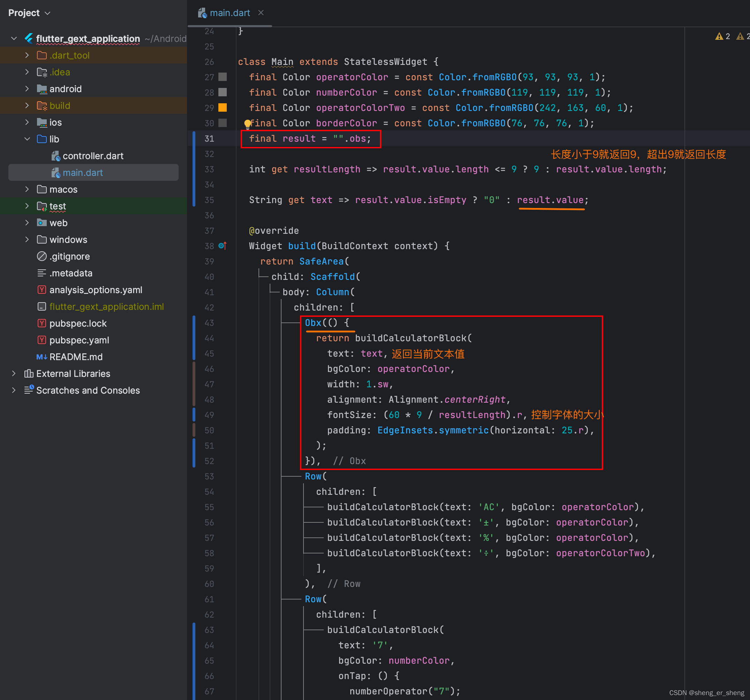Screen dimensions: 750x700
Task: Click the android module folder icon
Action: click(x=42, y=89)
